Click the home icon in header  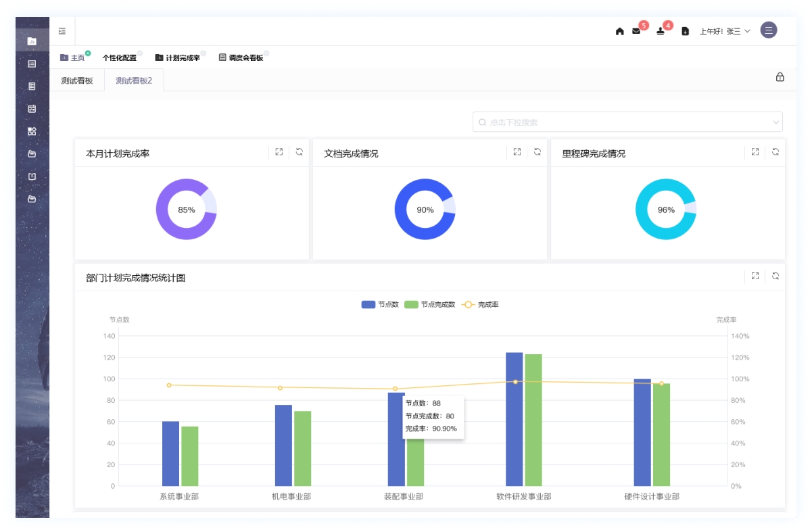click(619, 31)
